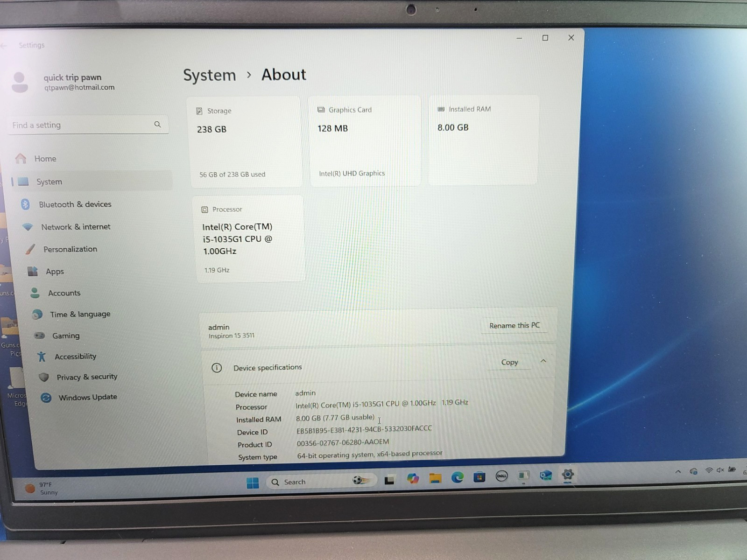Open Microsoft Store from the taskbar
The height and width of the screenshot is (560, 747).
click(479, 477)
